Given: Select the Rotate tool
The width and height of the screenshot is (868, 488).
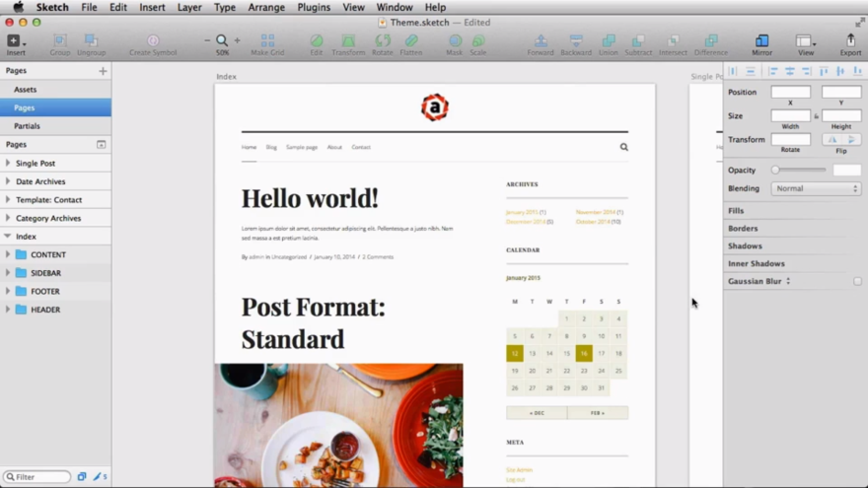Looking at the screenshot, I should pos(382,43).
